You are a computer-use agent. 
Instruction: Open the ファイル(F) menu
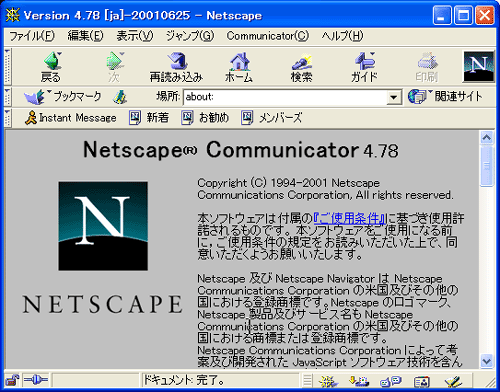[x=32, y=36]
